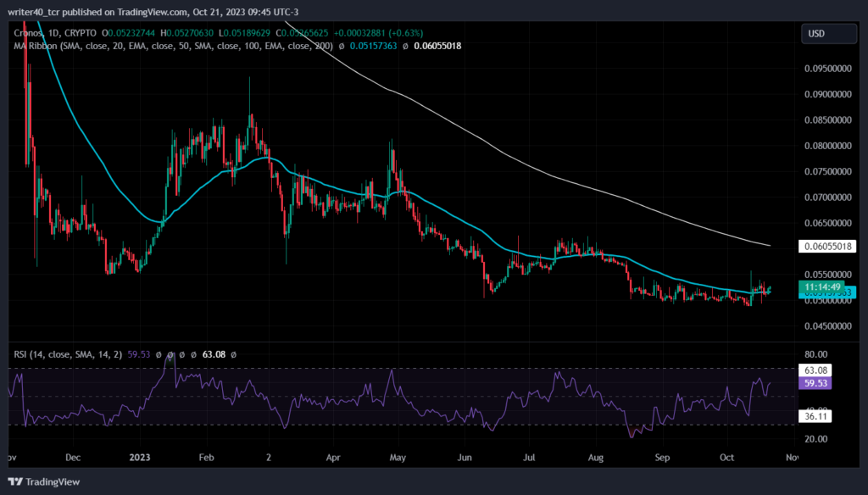Viewport: 868px width, 495px height.
Task: Click the 63.08 label on RSI axis
Action: (x=815, y=370)
